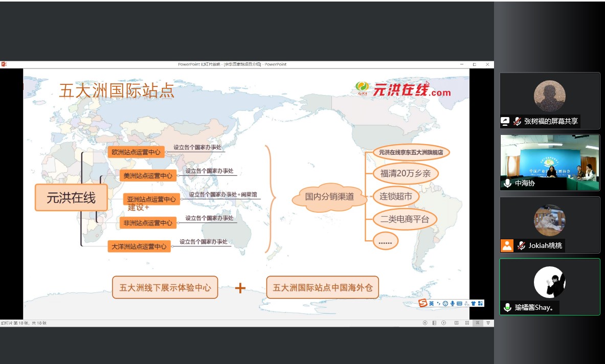Click the 五大洲国际站点 slide title
Screen dimensions: 605x364
click(x=117, y=90)
